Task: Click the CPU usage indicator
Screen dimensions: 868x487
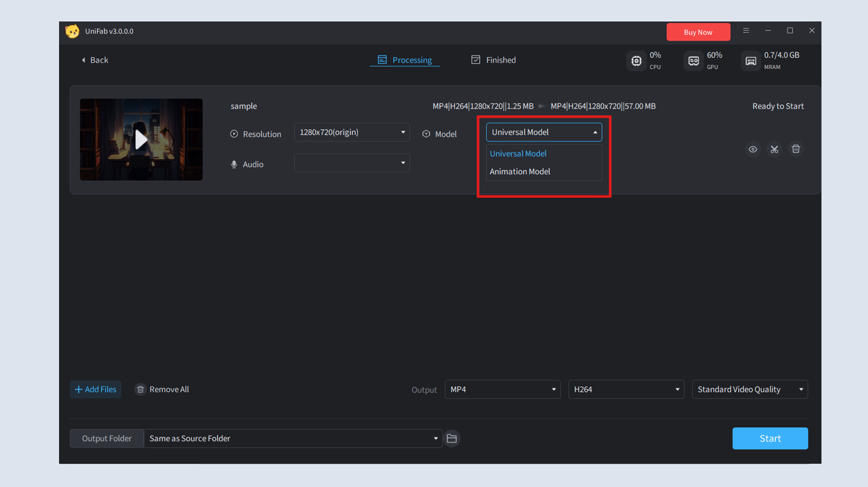Action: coord(636,60)
